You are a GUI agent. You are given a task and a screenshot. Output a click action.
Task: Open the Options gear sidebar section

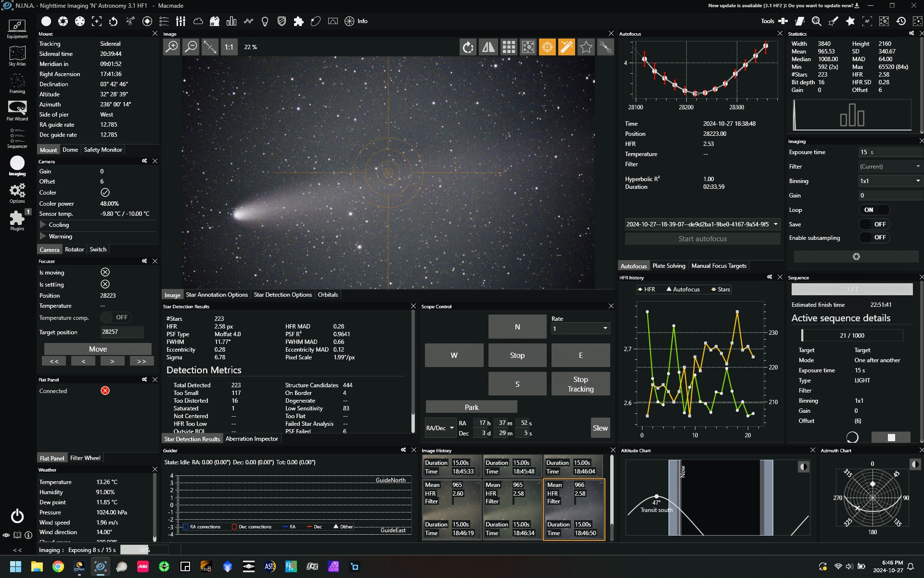coord(17,193)
